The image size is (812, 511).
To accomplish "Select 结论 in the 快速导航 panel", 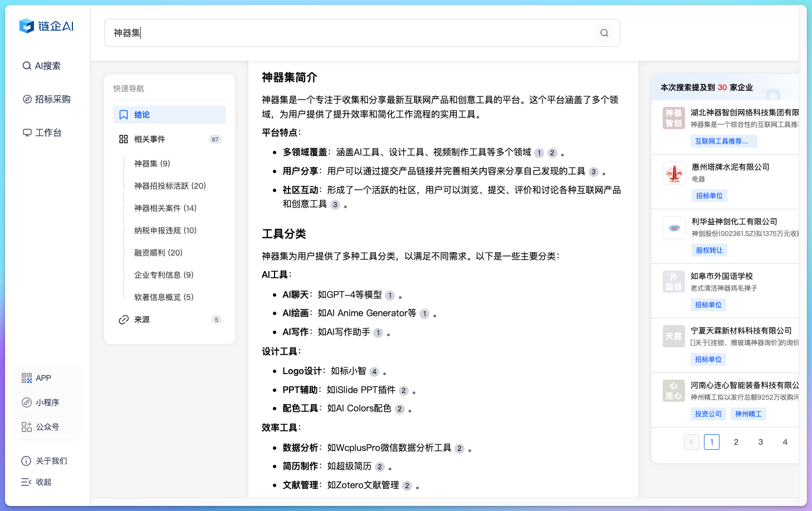I will click(141, 114).
